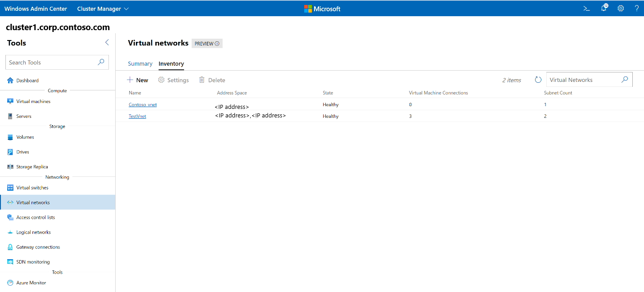Open the Access control lists tool
Image resolution: width=644 pixels, height=292 pixels.
(36, 217)
